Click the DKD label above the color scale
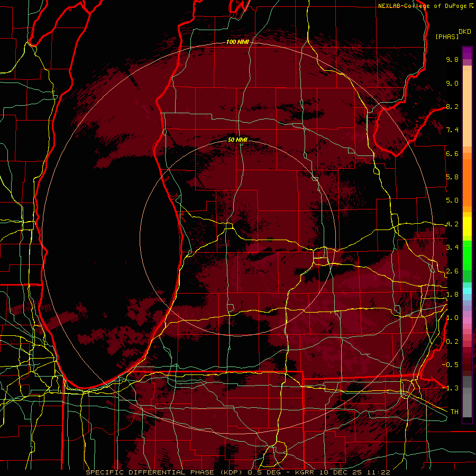This screenshot has width=476, height=476. click(x=465, y=32)
